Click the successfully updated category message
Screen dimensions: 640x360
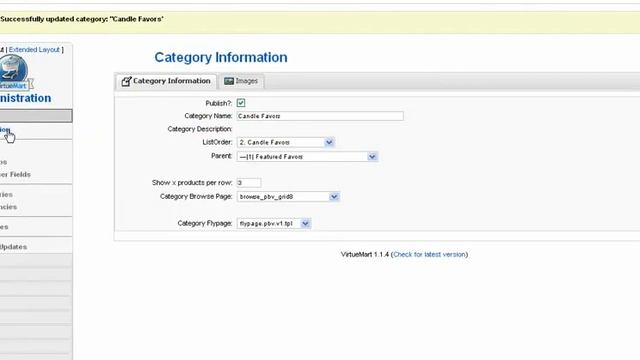click(x=82, y=19)
